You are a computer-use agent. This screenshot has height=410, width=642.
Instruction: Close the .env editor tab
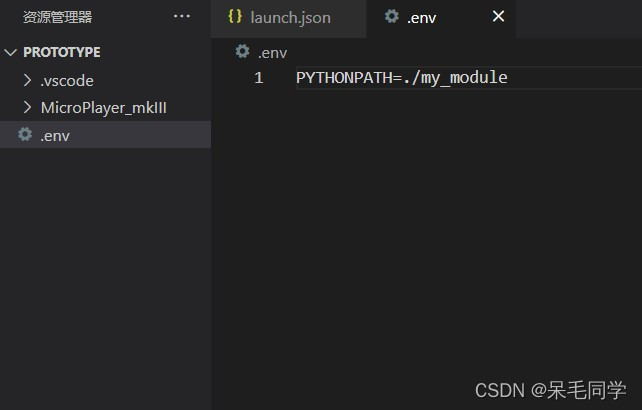click(x=498, y=16)
